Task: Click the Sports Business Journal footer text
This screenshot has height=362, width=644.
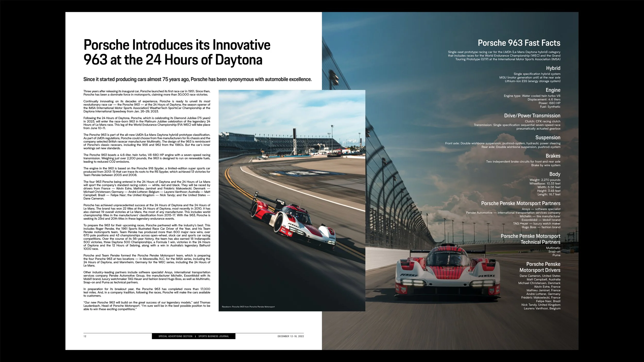Action: click(x=214, y=336)
